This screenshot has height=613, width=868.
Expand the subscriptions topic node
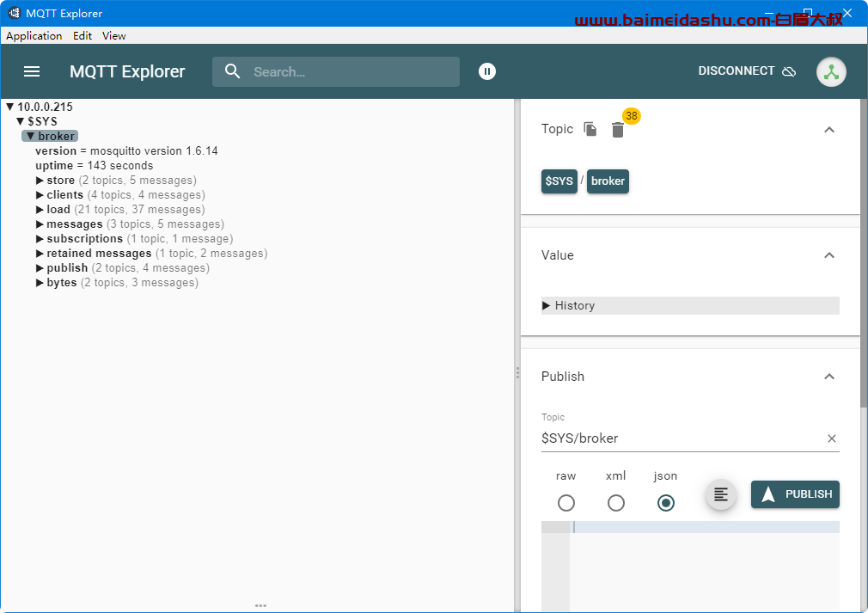(40, 239)
